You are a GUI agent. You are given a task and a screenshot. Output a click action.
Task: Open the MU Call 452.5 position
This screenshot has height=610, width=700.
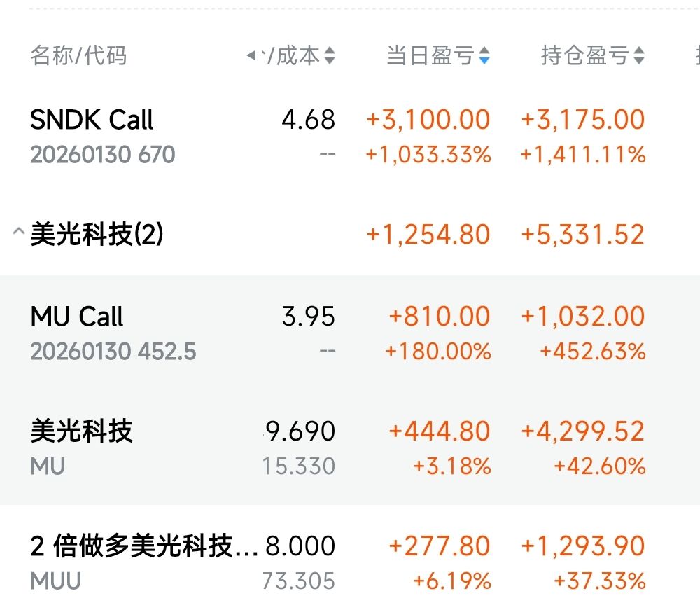77,317
